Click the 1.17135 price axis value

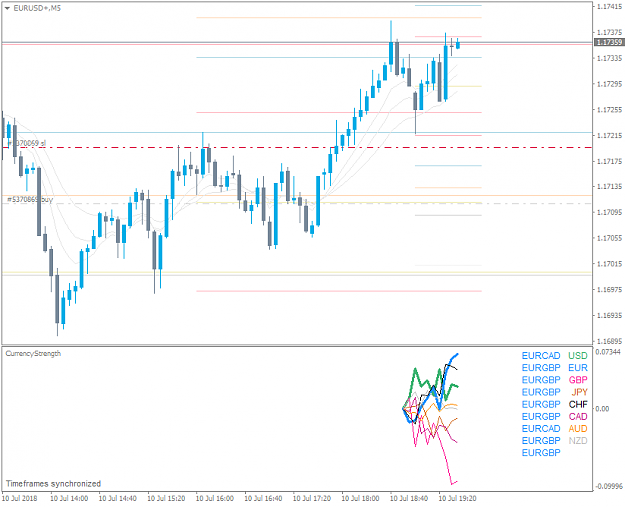click(609, 187)
